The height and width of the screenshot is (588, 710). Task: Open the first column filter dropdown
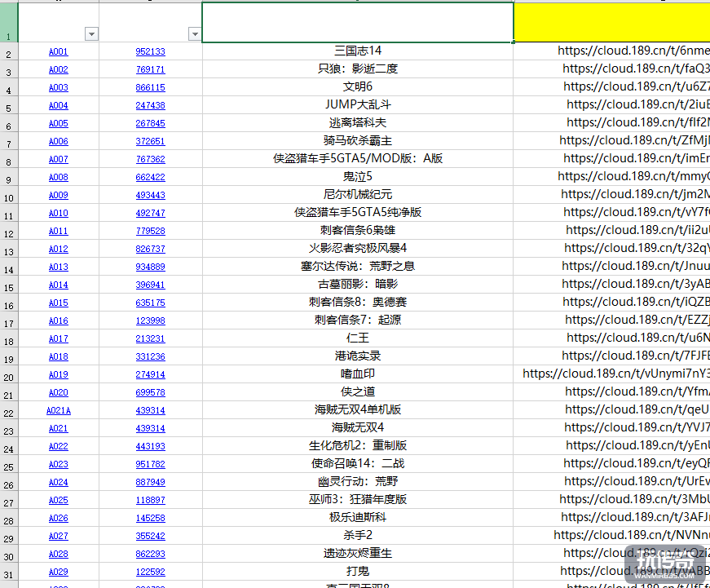point(91,34)
